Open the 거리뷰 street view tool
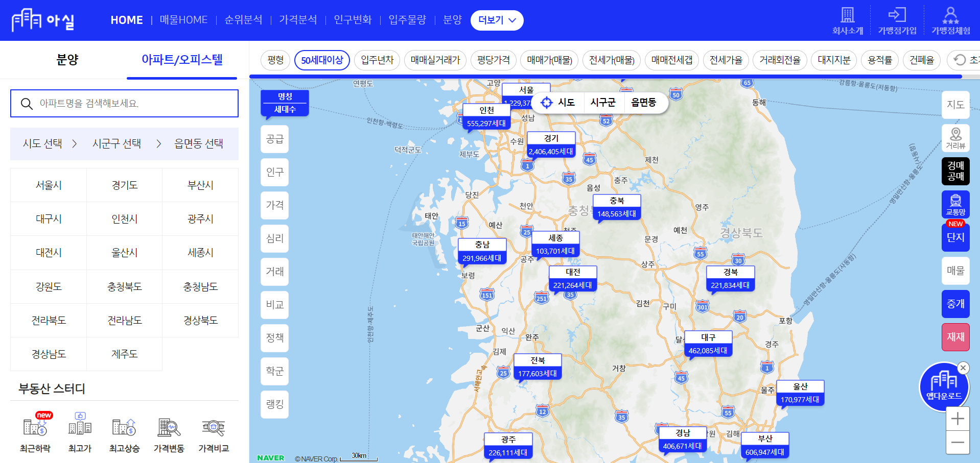The image size is (980, 463). coord(955,138)
